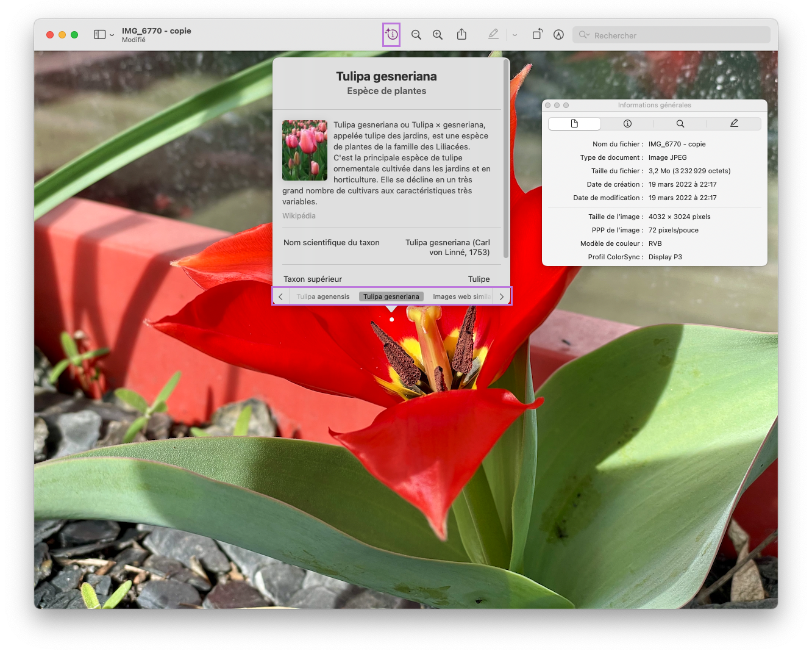Click inside the Rechercher search field
The width and height of the screenshot is (812, 654).
(x=671, y=35)
